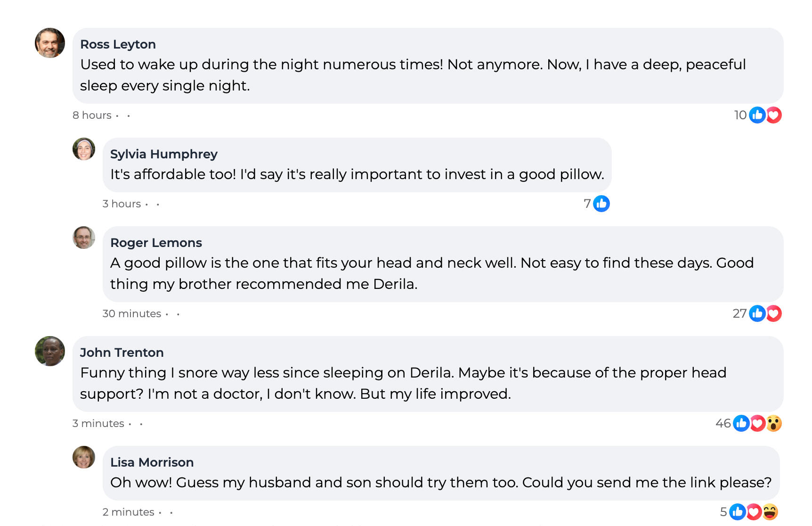
Task: Click the Sylvia Humphrey name link
Action: pyautogui.click(x=163, y=154)
